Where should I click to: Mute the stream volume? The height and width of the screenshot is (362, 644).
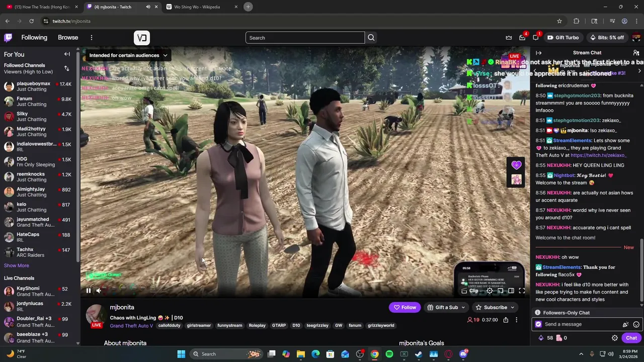pyautogui.click(x=99, y=290)
